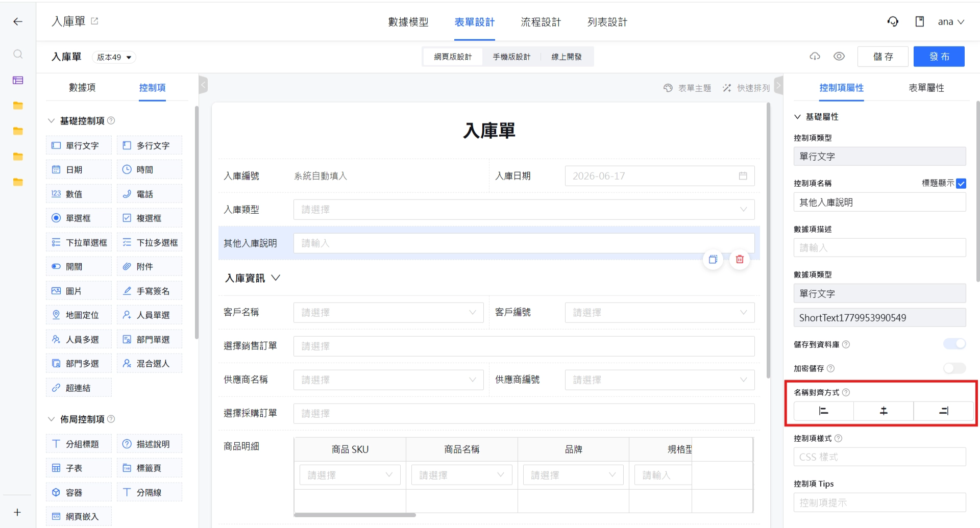This screenshot has height=528, width=980.
Task: Enable 加密儲存 switch
Action: tap(954, 368)
